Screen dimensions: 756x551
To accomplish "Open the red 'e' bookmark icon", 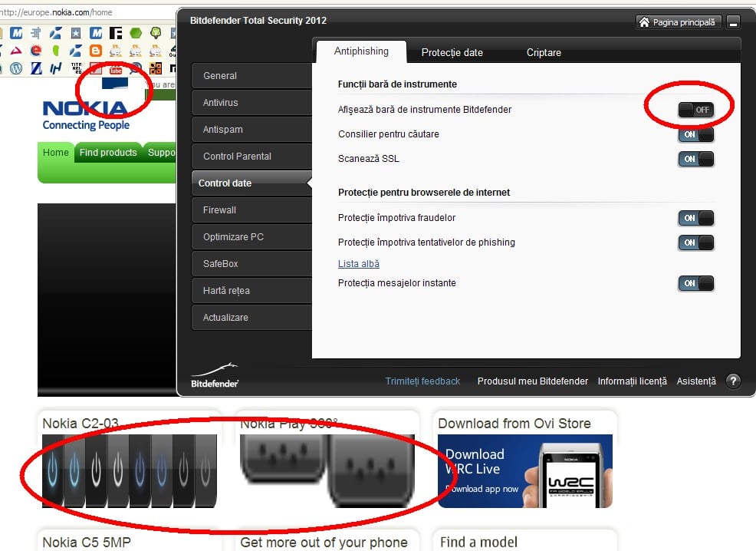I will [36, 51].
